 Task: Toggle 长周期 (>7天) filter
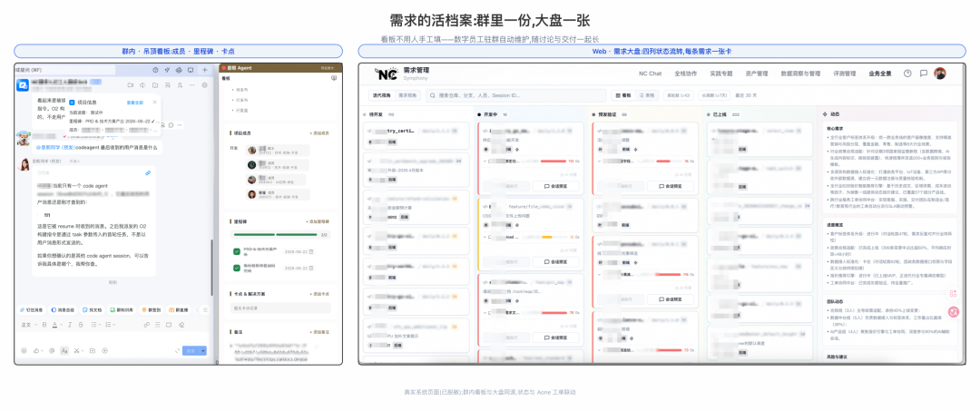(714, 95)
